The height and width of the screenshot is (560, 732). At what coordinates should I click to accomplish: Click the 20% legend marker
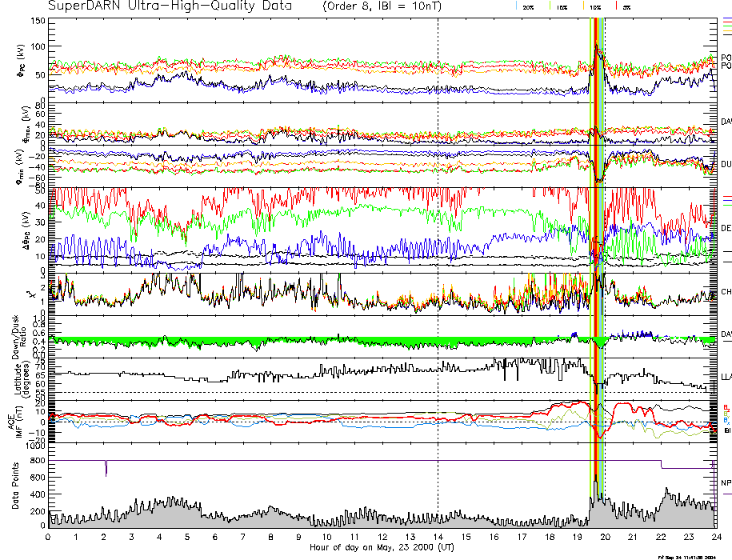[x=528, y=6]
